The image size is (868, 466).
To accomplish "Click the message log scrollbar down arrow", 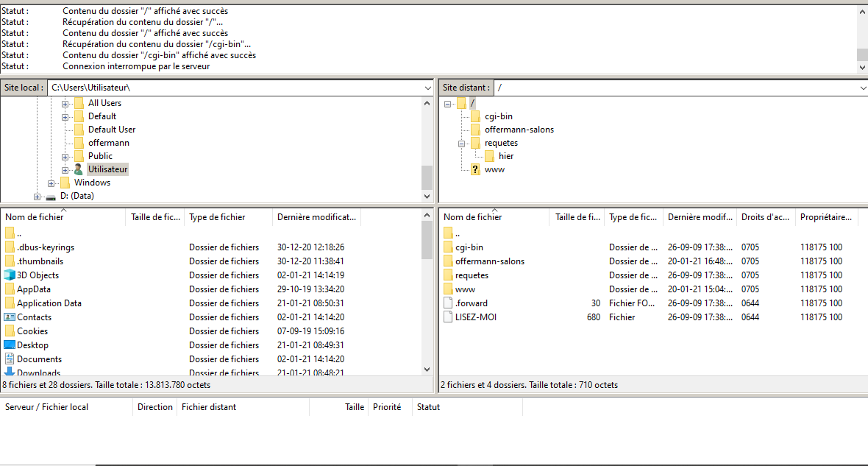I will 863,67.
